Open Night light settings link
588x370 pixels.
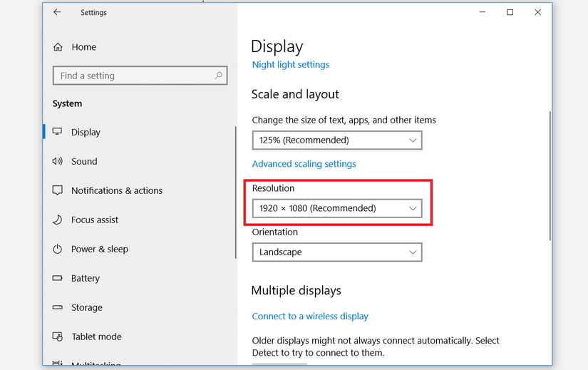[291, 65]
